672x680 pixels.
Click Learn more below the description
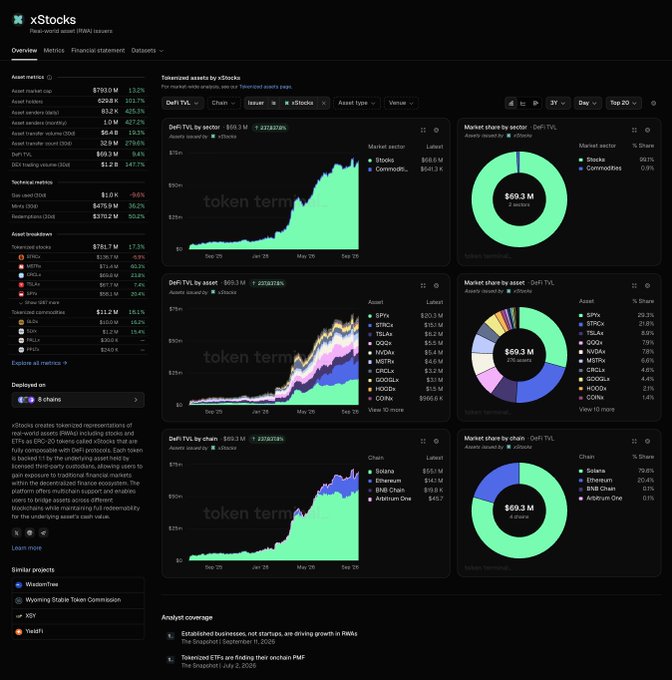[26, 548]
